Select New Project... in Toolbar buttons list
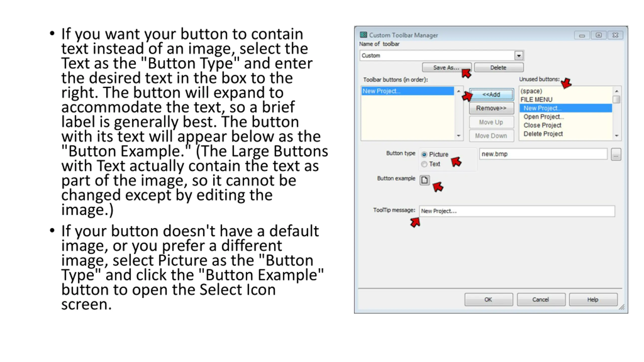The height and width of the screenshot is (362, 644). click(408, 91)
